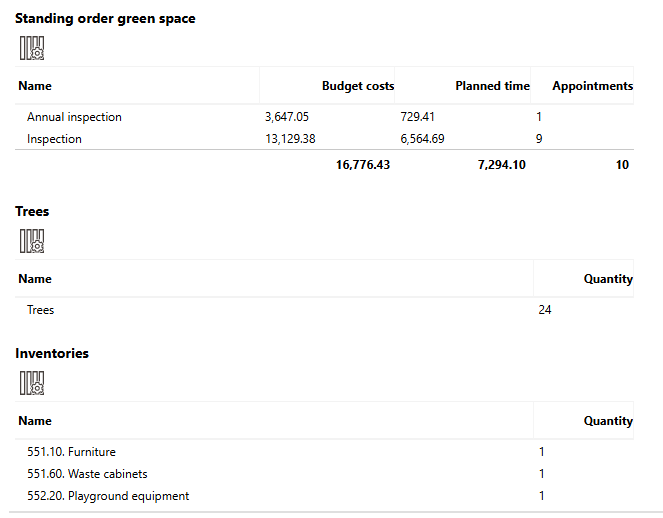This screenshot has height=518, width=663.
Task: Click the total budget 16,776.43
Action: pyautogui.click(x=356, y=165)
